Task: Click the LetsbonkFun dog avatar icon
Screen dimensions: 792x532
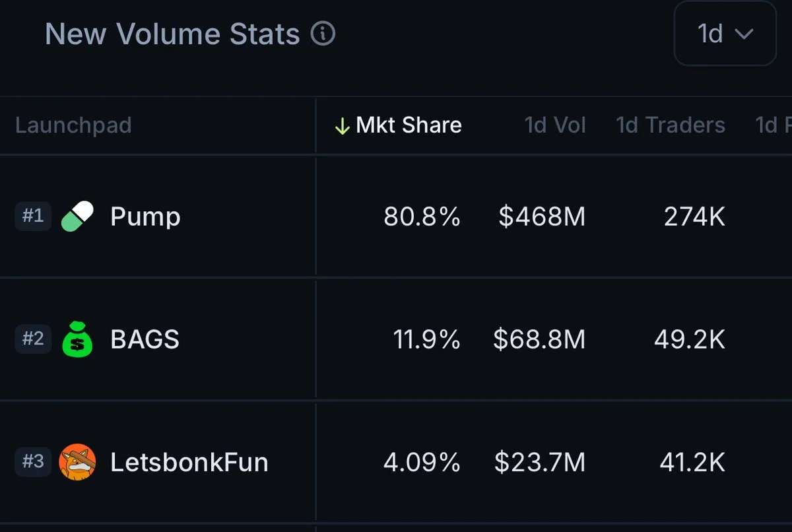Action: pos(77,462)
